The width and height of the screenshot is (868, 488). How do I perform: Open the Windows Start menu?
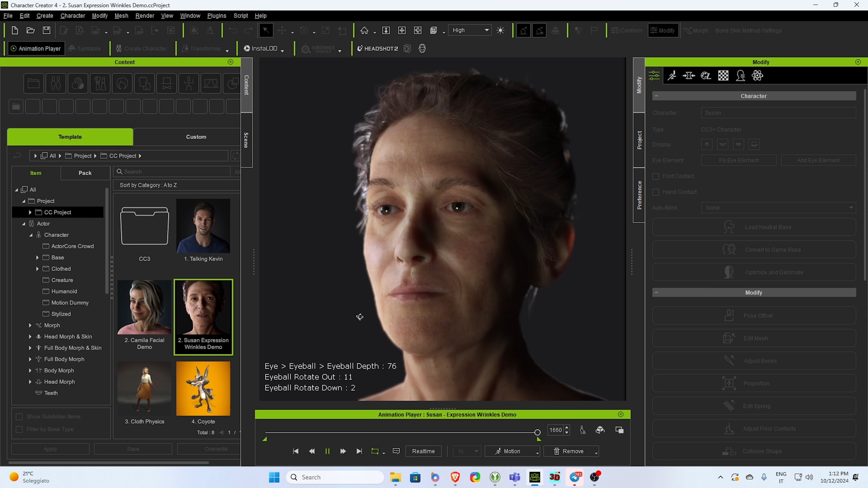[274, 477]
